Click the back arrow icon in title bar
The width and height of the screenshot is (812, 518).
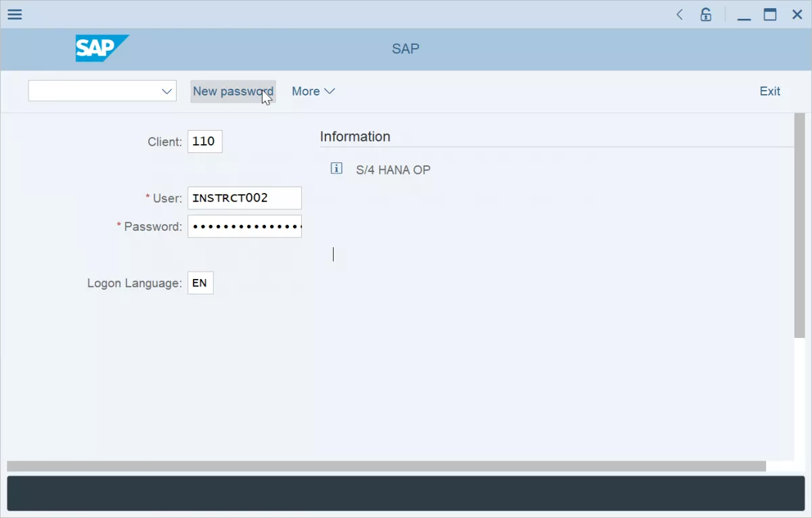point(679,14)
